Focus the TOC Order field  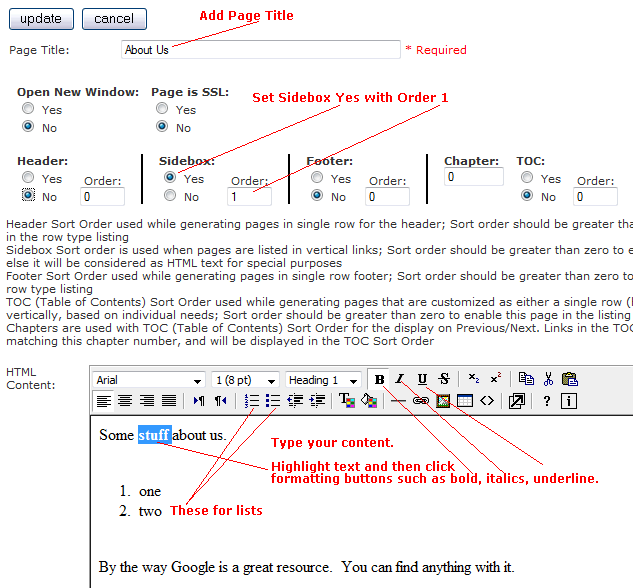595,197
